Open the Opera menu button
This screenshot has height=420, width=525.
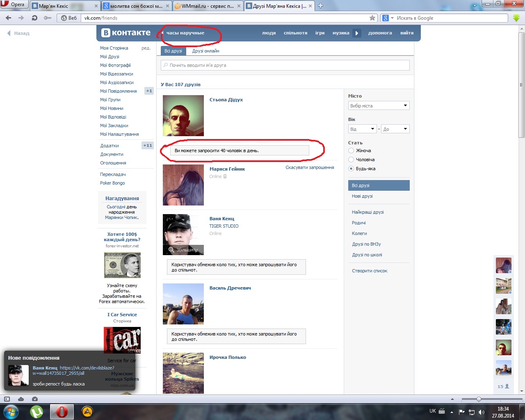tap(14, 5)
